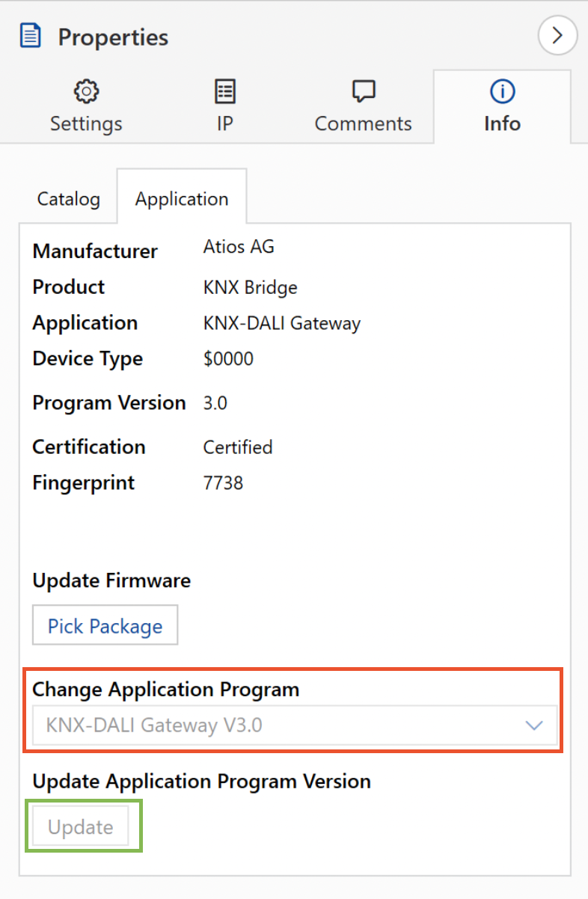The image size is (588, 899).
Task: Switch to the IP tab
Action: click(x=224, y=107)
